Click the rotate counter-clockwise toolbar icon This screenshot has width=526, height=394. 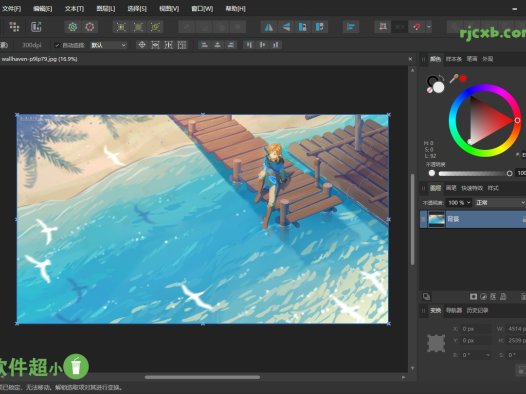(303, 27)
